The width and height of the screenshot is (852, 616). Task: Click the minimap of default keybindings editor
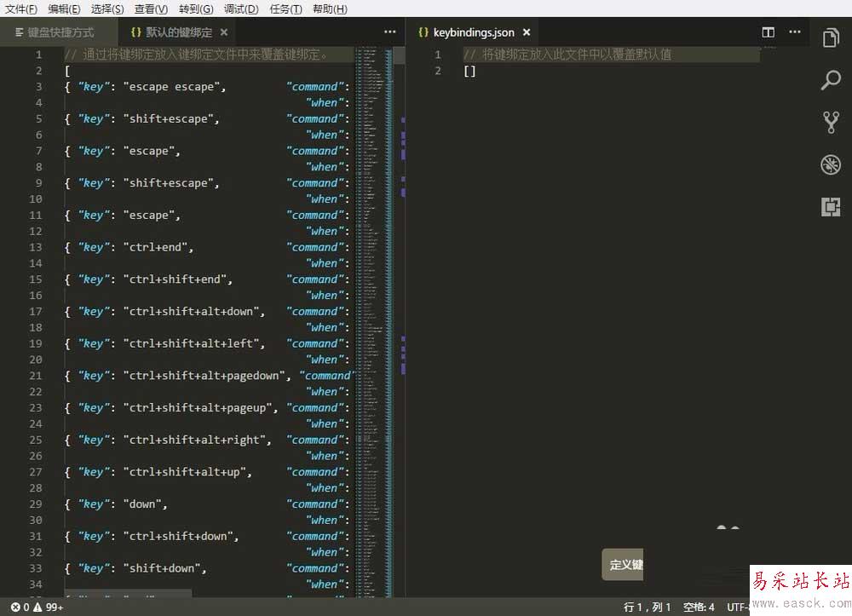(x=374, y=320)
